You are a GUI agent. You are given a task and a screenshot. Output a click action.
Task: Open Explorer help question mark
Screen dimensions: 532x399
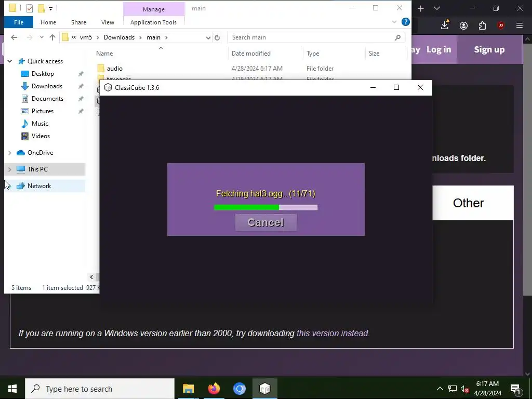405,22
